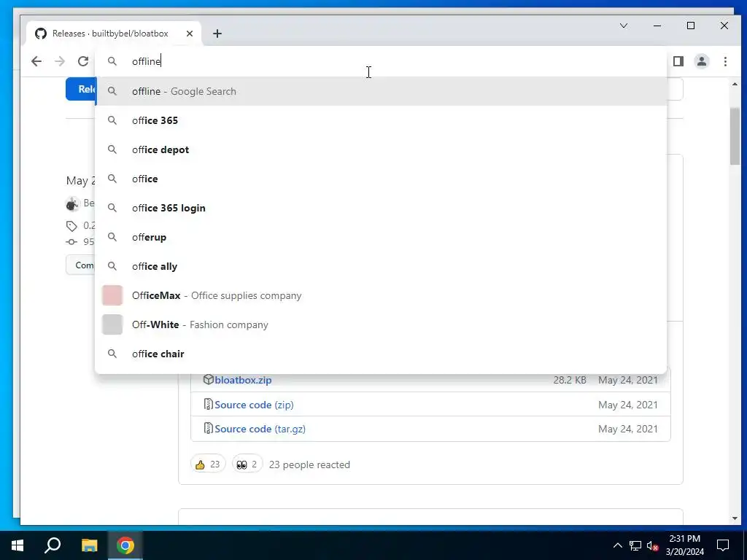This screenshot has width=747, height=560.
Task: Pick the plain 'office' suggestion
Action: coord(381,179)
